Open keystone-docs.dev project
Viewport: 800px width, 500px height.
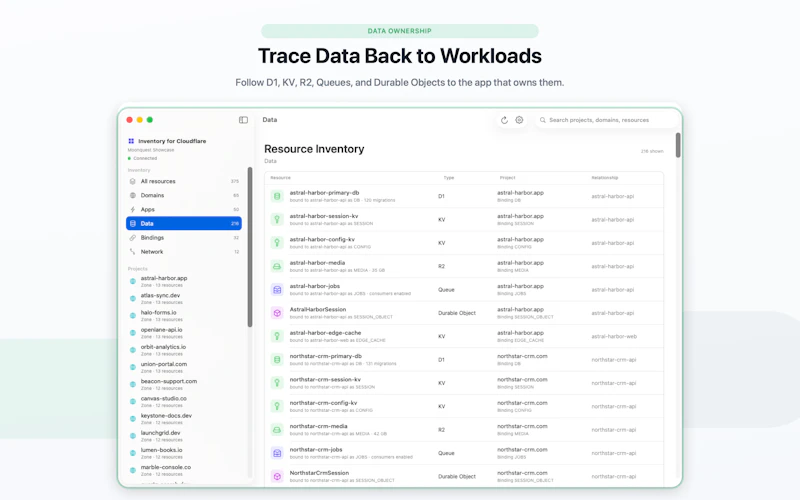tap(184, 418)
